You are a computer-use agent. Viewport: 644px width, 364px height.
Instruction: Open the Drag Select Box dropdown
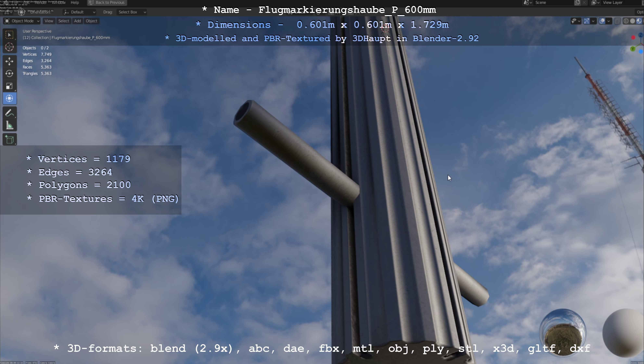point(132,12)
